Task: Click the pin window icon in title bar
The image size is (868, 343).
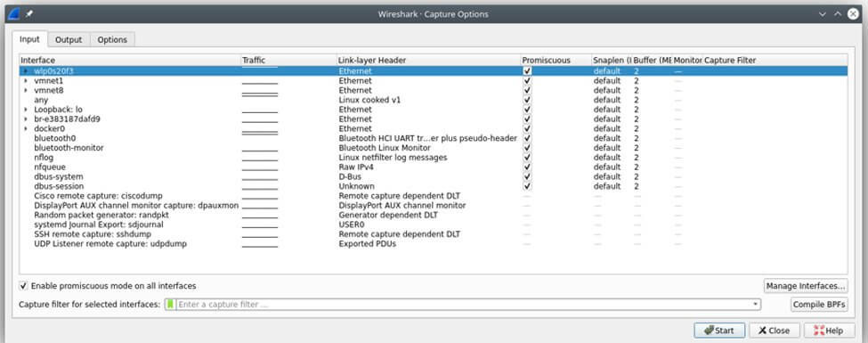Action: 29,14
